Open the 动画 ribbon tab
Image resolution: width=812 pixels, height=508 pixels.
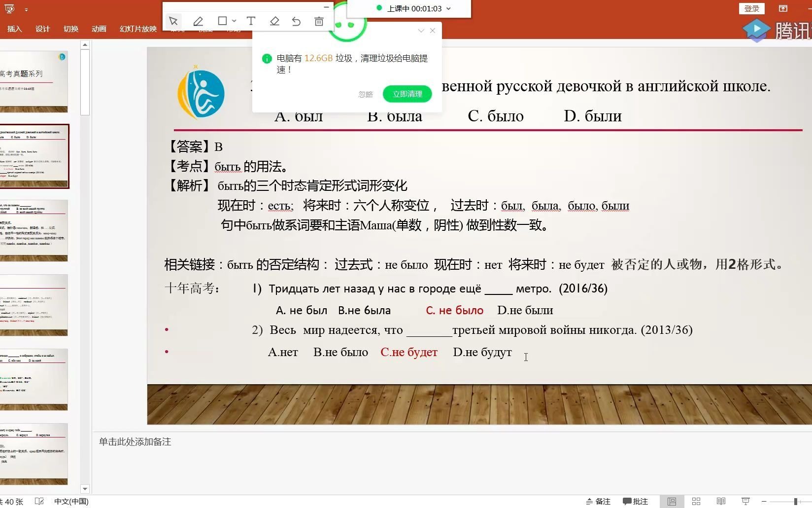[x=99, y=29]
